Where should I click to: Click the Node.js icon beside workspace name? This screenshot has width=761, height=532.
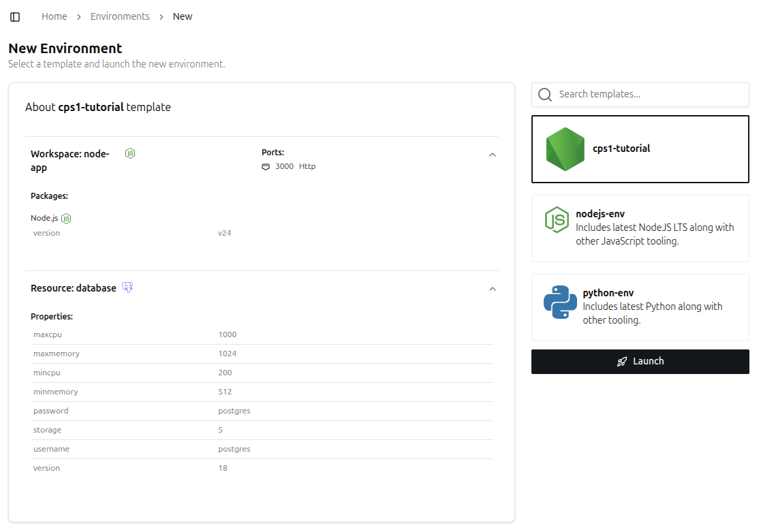[x=130, y=153]
